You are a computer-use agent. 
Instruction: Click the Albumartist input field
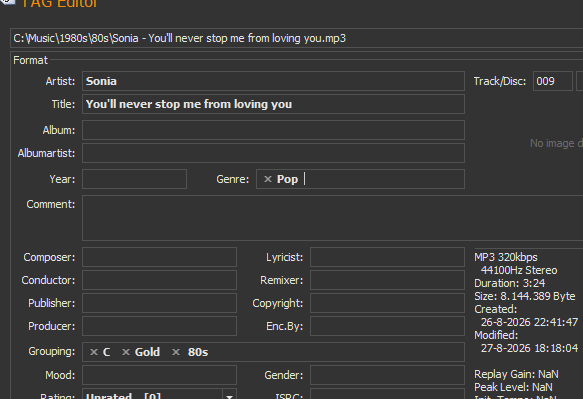tap(273, 153)
